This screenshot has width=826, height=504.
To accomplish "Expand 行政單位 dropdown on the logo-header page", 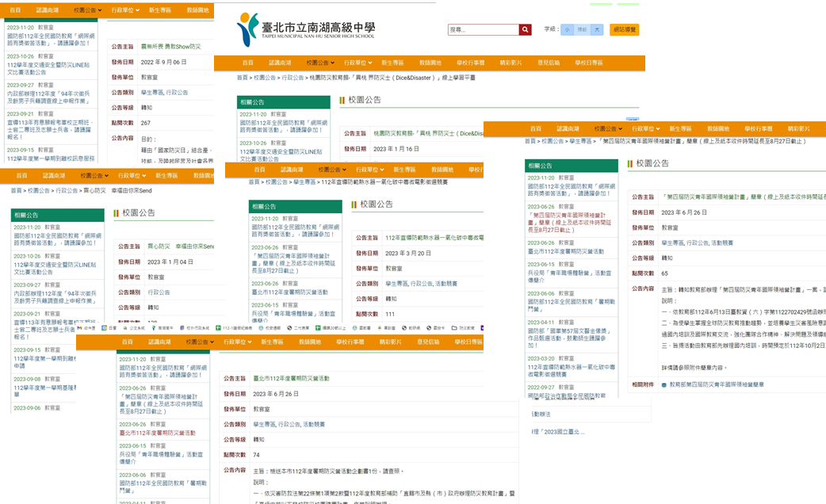I will coord(358,63).
